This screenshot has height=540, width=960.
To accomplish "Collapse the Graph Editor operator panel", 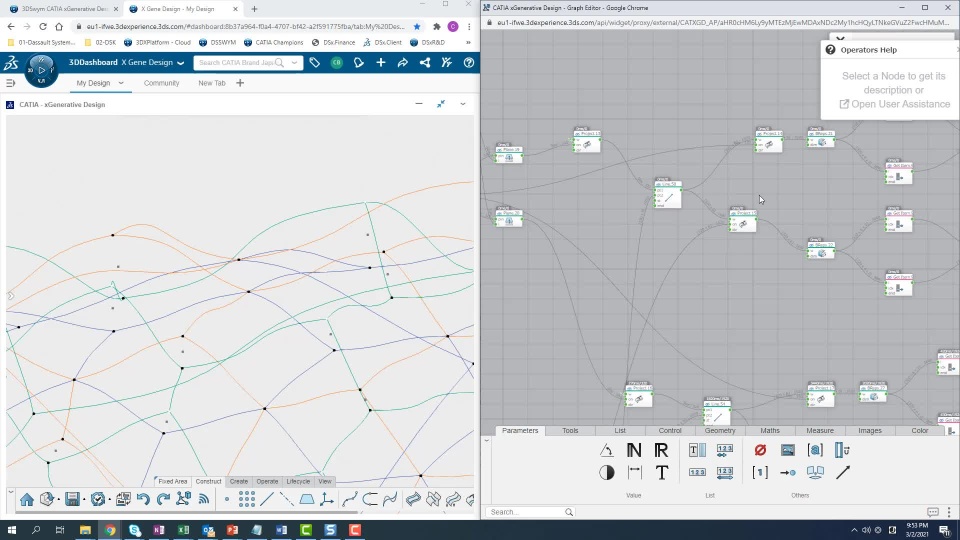I will pyautogui.click(x=487, y=440).
